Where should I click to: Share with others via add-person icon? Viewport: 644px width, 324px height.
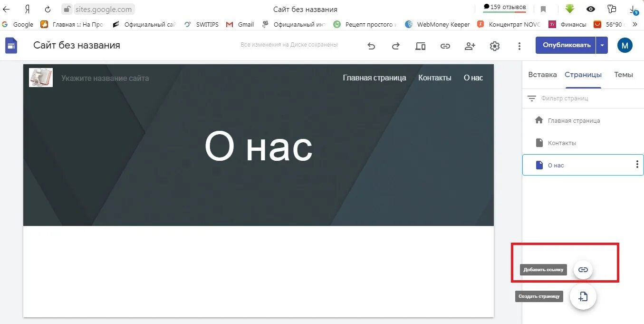[470, 46]
